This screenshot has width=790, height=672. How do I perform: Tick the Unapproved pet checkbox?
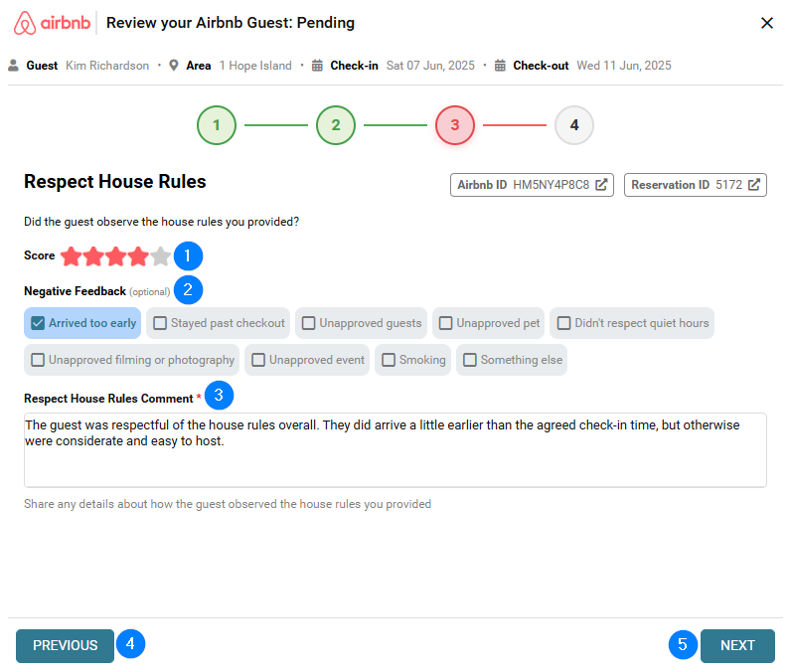coord(446,323)
